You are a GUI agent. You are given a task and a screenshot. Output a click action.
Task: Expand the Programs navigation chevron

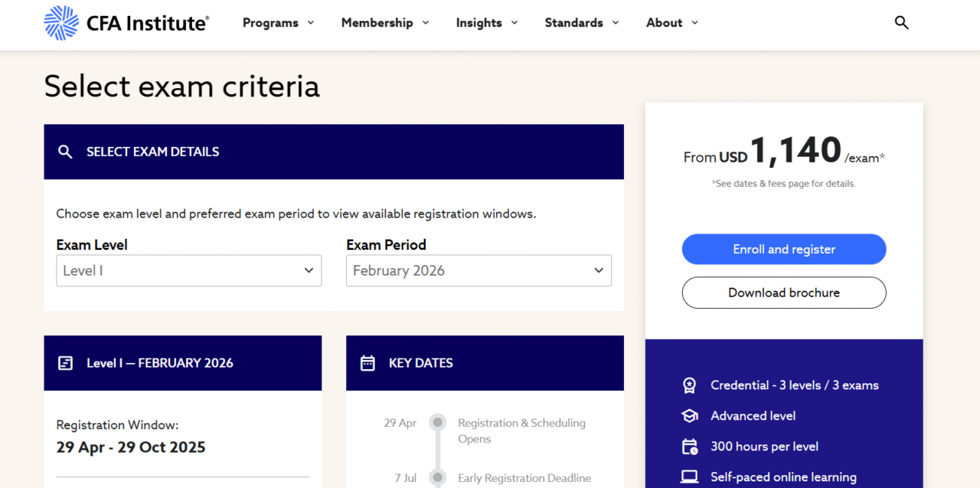(x=312, y=23)
